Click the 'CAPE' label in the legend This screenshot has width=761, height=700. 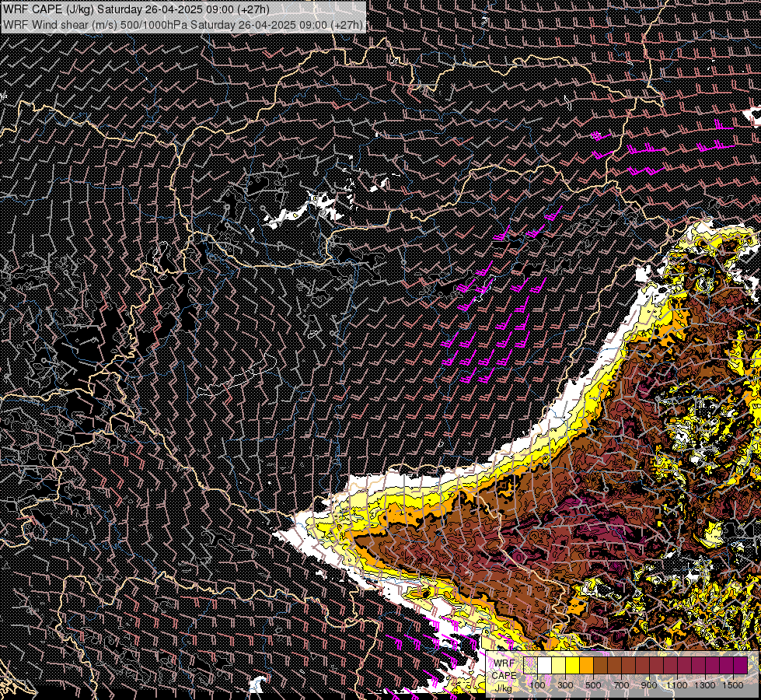pos(504,676)
